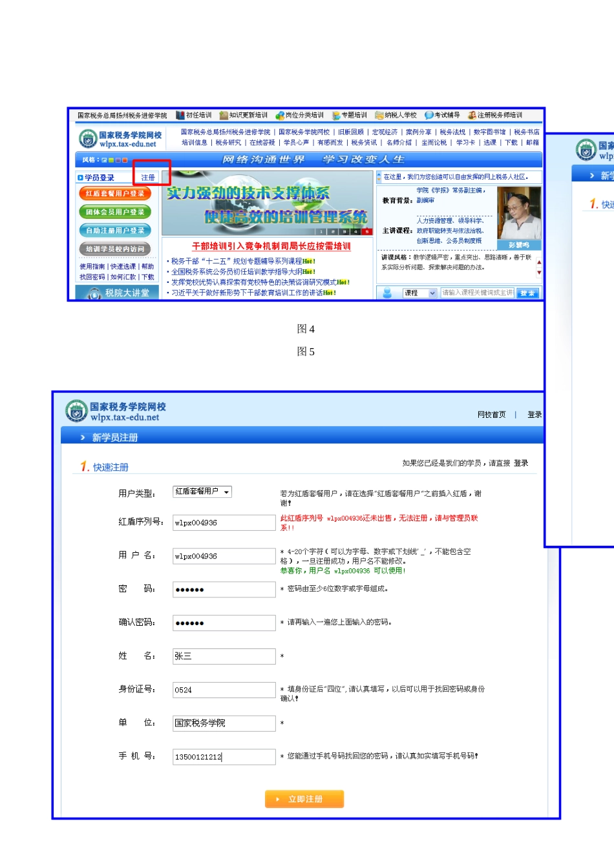Open the 课程 search category dropdown
The image size is (614, 868).
pyautogui.click(x=420, y=293)
